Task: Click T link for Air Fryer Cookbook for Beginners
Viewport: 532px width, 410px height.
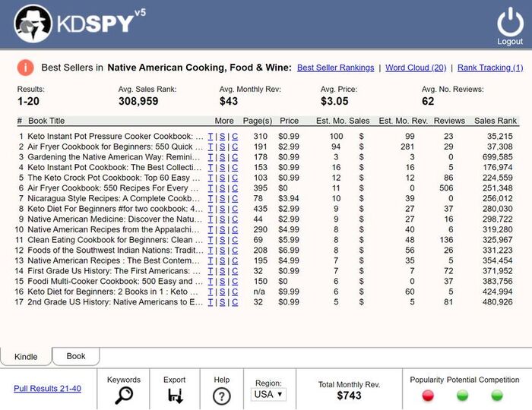Action: point(211,147)
